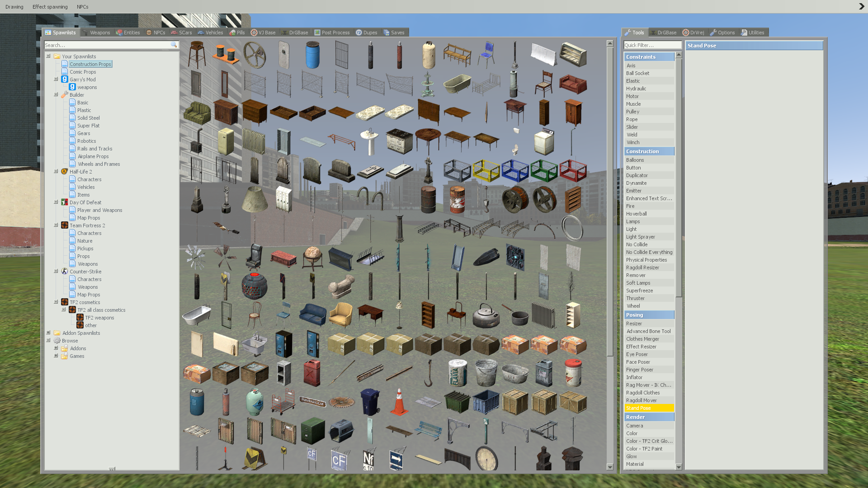Click the tool list scrollbar down arrow
Image resolution: width=868 pixels, height=488 pixels.
(x=679, y=467)
